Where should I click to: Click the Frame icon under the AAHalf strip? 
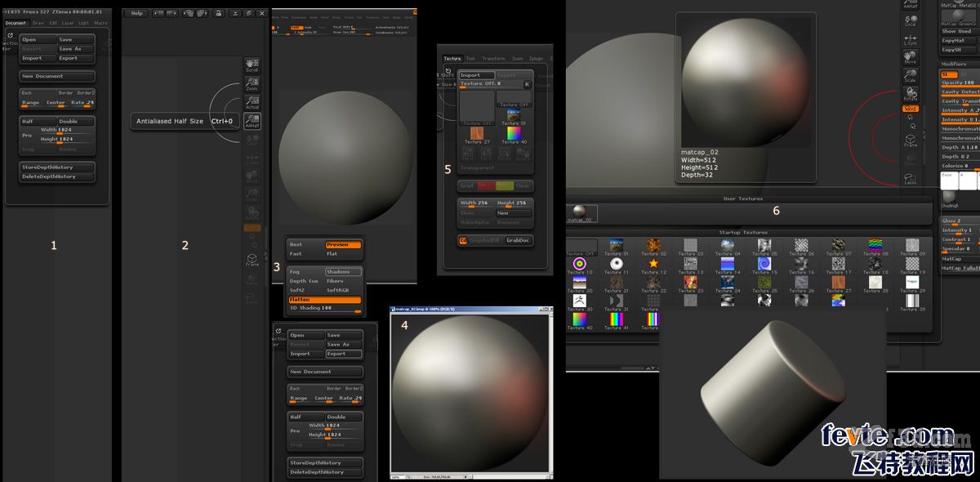[252, 260]
